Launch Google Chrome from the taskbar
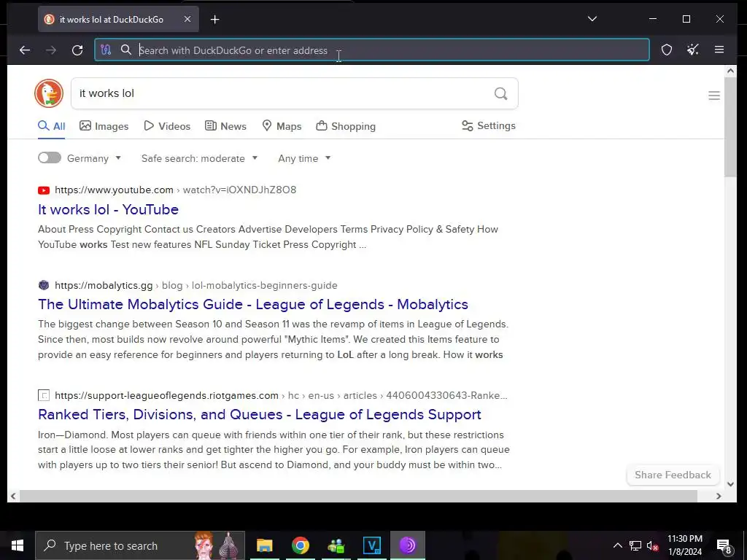Viewport: 747px width, 560px height. [x=300, y=545]
